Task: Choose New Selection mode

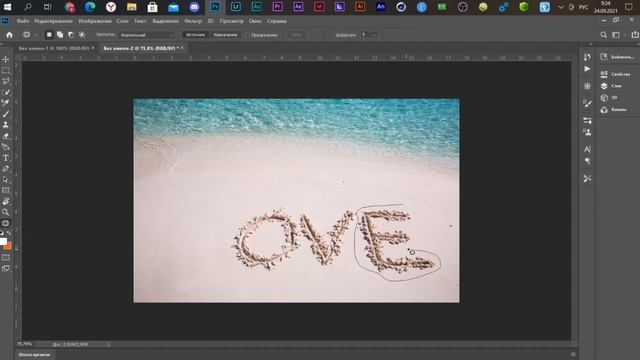Action: click(49, 35)
